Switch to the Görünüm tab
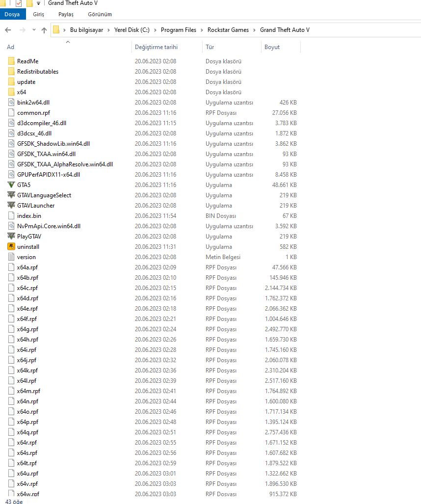 tap(99, 14)
